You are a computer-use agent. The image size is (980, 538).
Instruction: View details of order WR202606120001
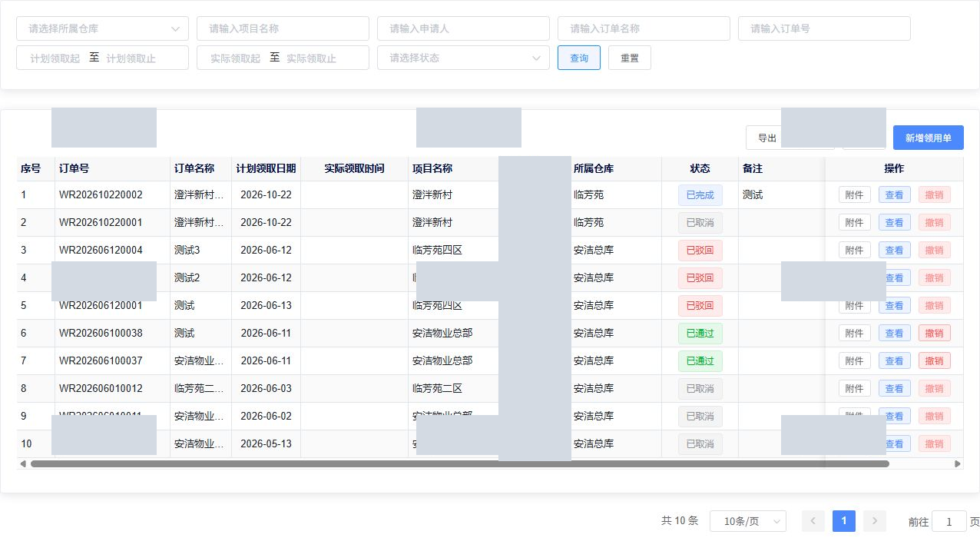[895, 306]
